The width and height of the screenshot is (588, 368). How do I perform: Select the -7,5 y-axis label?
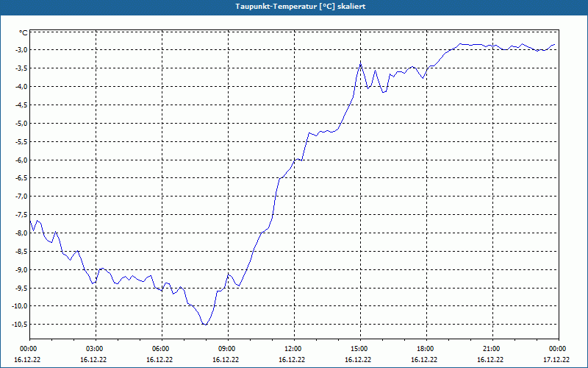[21, 215]
